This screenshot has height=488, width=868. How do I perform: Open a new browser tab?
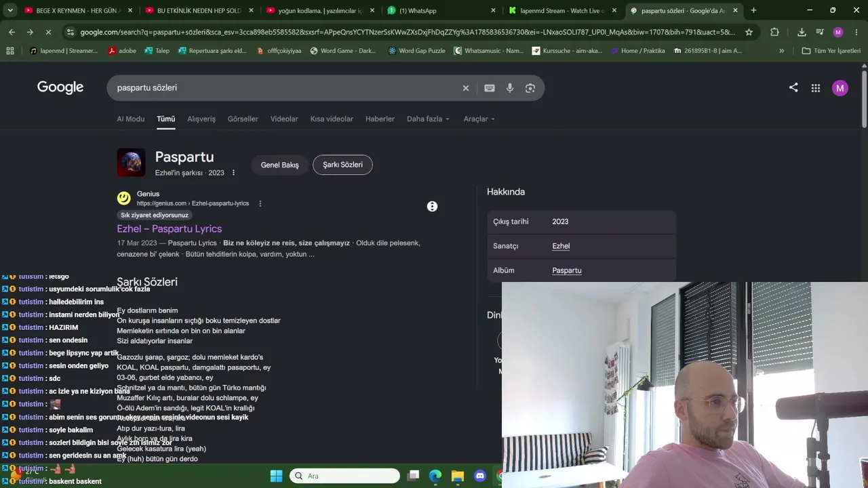pyautogui.click(x=753, y=10)
